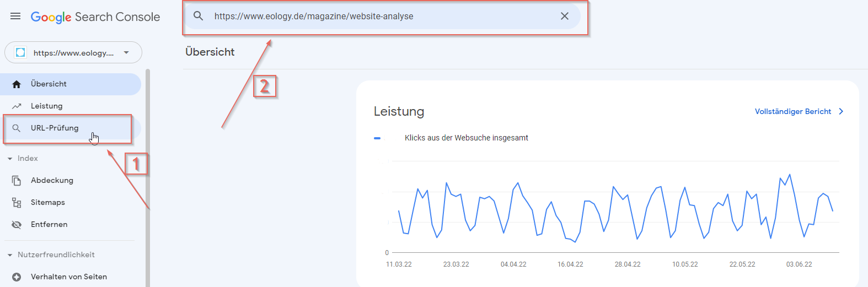The image size is (868, 287).
Task: Click the Leistung trend icon
Action: [17, 106]
